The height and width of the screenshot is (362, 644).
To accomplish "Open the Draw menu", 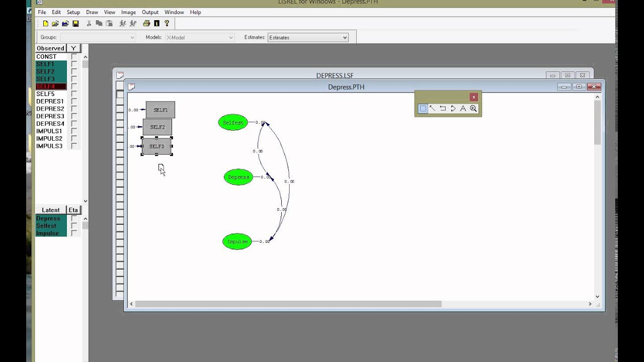I will click(x=92, y=12).
